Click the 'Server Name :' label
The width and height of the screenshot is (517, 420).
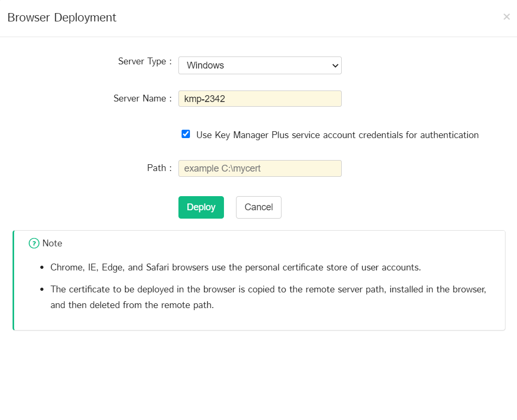[x=142, y=98]
